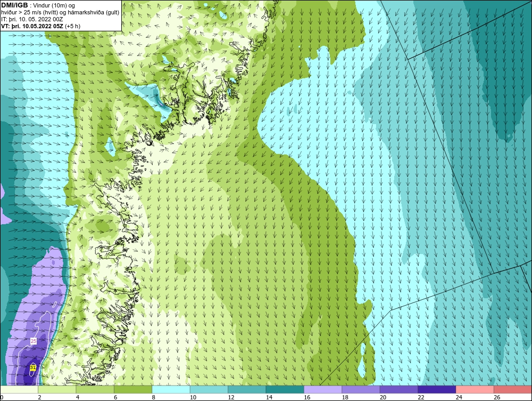Viewport: 532px width, 401px height.
Task: Click the 26+ m/s salmon red legend swatch
Action: click(x=513, y=389)
